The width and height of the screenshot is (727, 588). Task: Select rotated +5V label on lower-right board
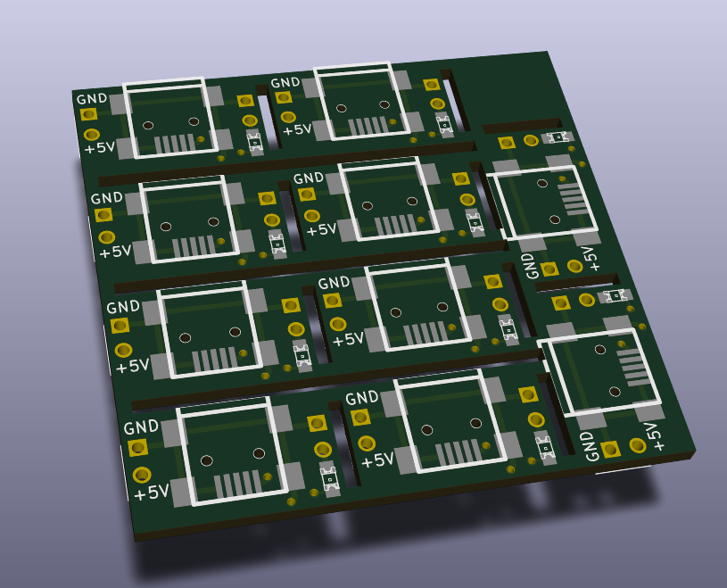pyautogui.click(x=653, y=436)
